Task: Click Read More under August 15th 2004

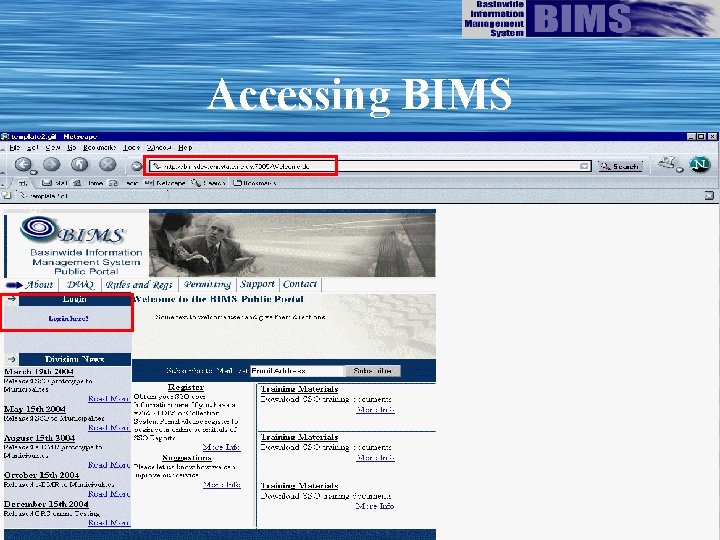Action: 109,465
